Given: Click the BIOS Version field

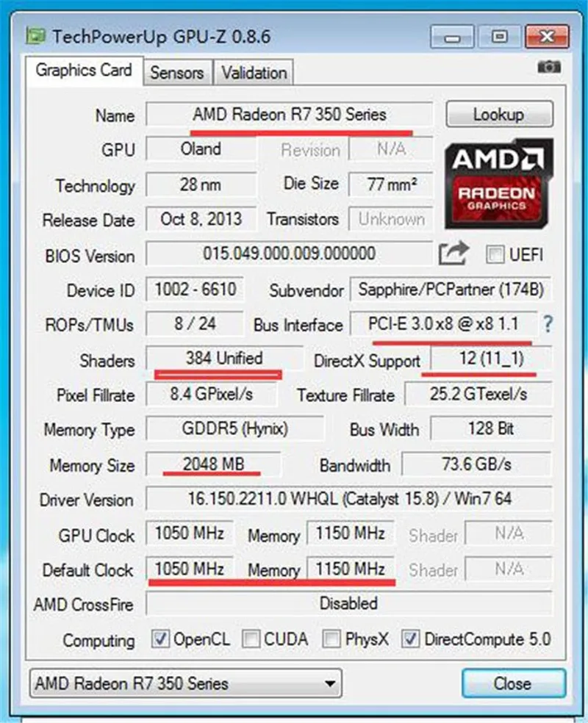Looking at the screenshot, I should tap(289, 253).
